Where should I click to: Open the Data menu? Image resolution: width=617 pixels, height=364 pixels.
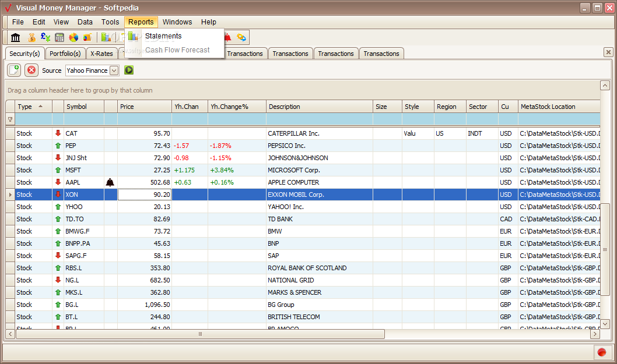tap(85, 22)
